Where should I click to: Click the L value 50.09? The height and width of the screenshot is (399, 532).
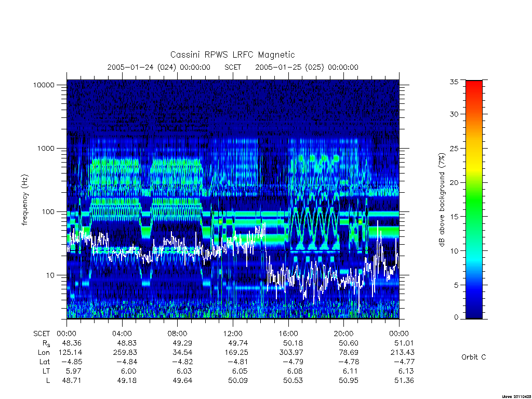[238, 381]
